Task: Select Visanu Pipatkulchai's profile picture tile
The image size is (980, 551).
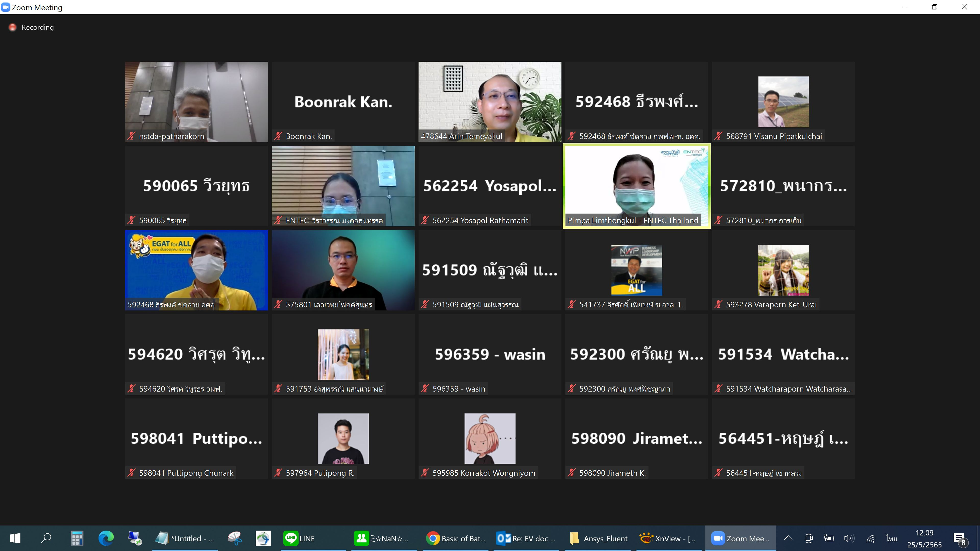Action: coord(783,102)
